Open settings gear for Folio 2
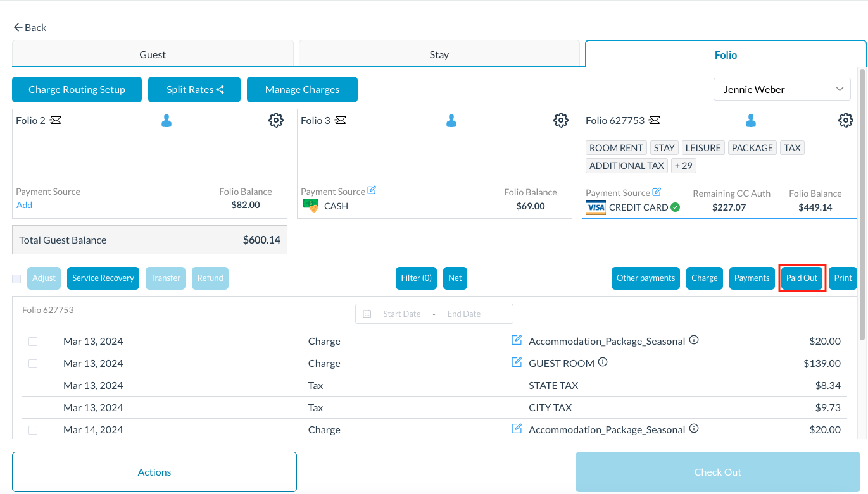Viewport: 868px width, 494px height. (276, 120)
